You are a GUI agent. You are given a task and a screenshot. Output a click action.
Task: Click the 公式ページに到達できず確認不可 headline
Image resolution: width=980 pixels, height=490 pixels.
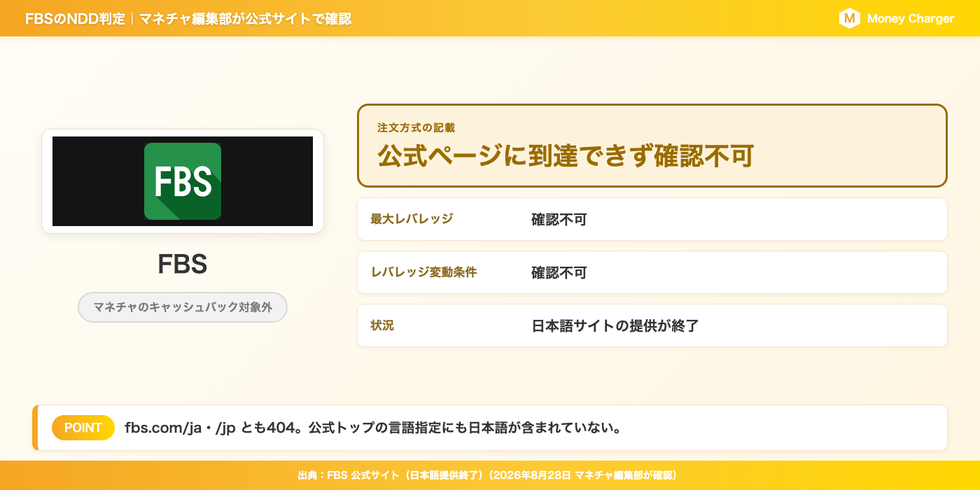point(566,156)
